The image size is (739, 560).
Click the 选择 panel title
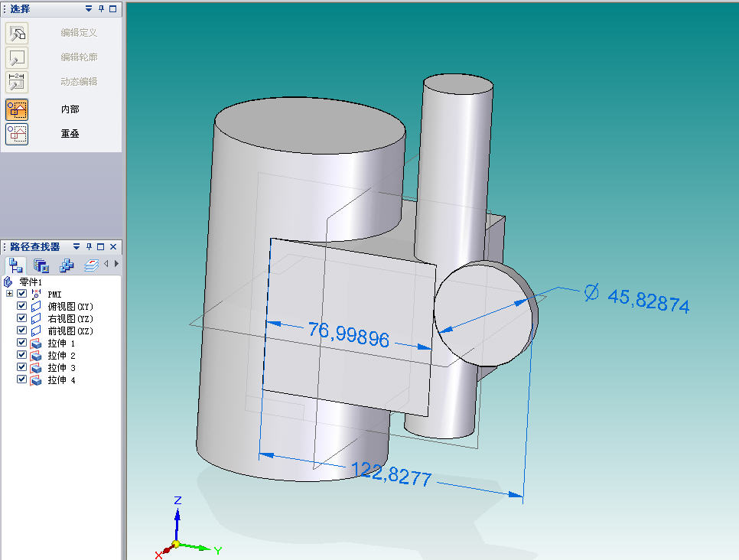(20, 8)
